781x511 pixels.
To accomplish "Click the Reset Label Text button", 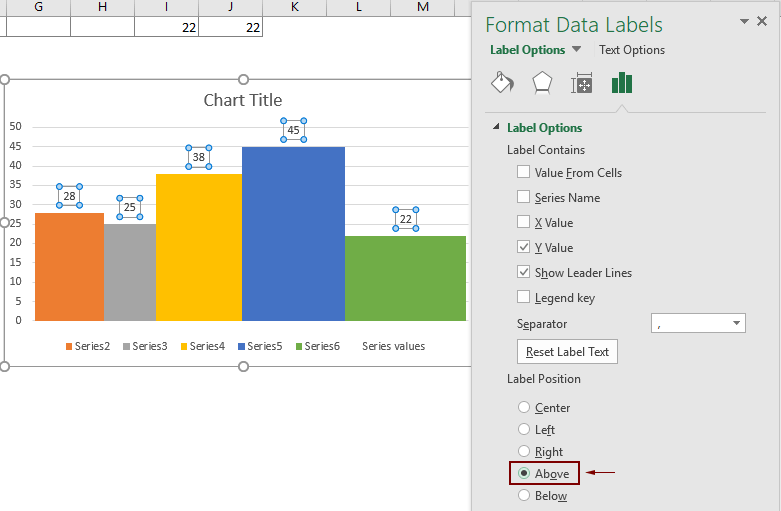I will click(567, 352).
